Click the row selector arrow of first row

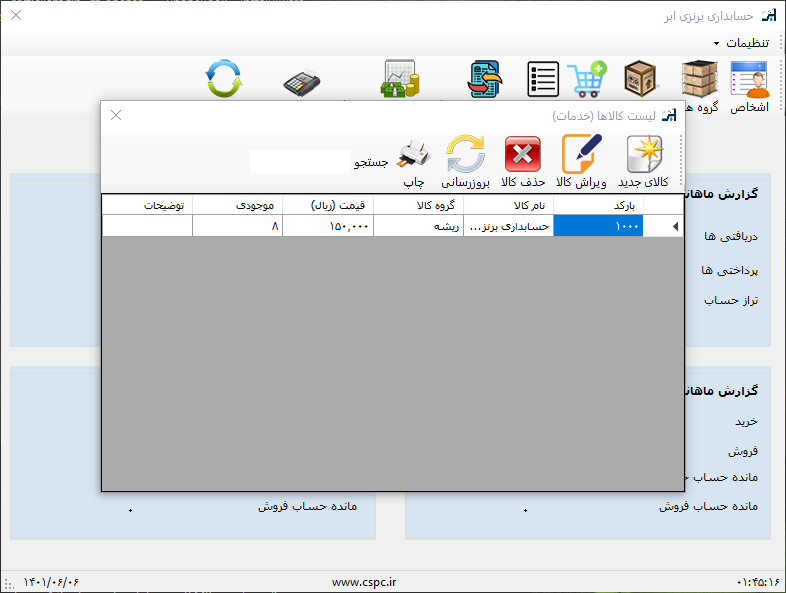click(673, 227)
